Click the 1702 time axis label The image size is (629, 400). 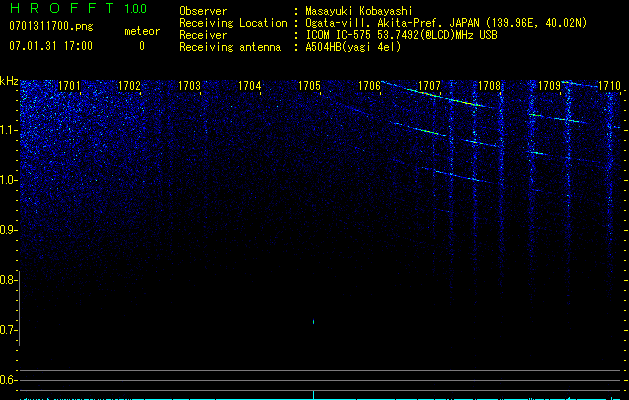[x=130, y=86]
